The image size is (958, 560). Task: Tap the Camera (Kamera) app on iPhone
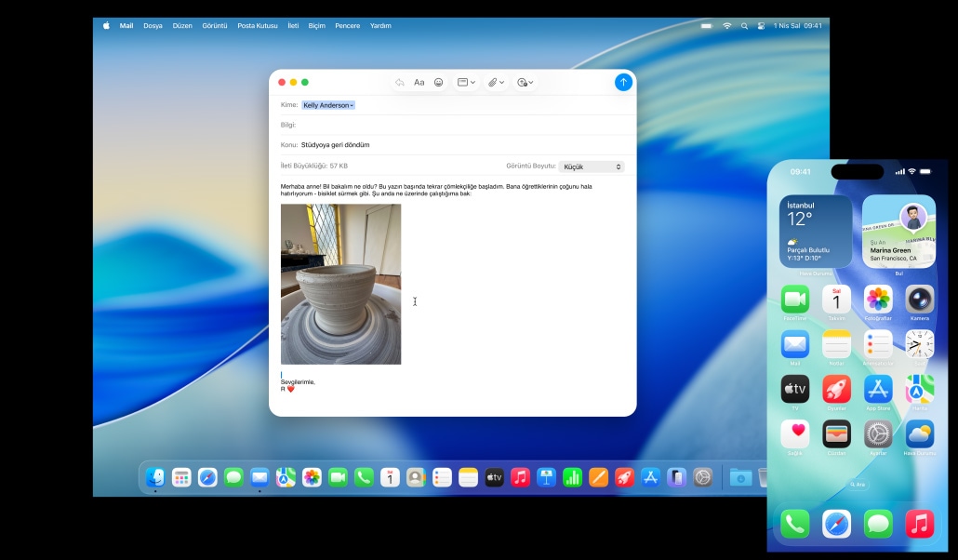[920, 300]
